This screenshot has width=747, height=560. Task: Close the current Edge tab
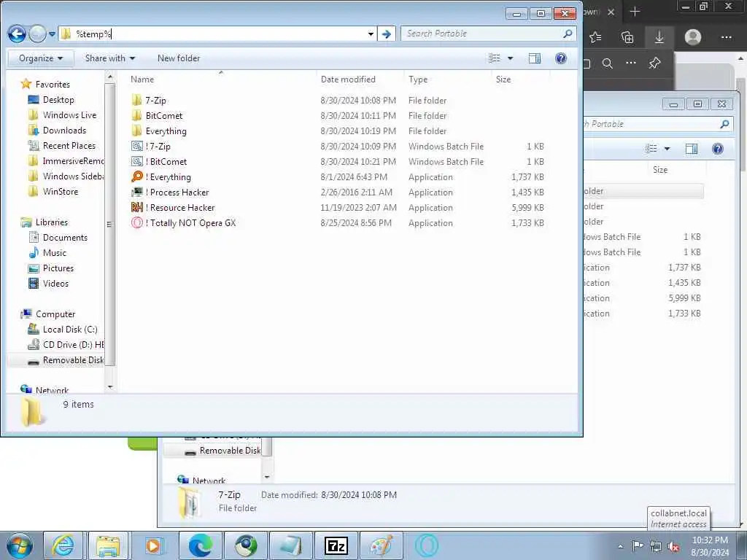611,12
